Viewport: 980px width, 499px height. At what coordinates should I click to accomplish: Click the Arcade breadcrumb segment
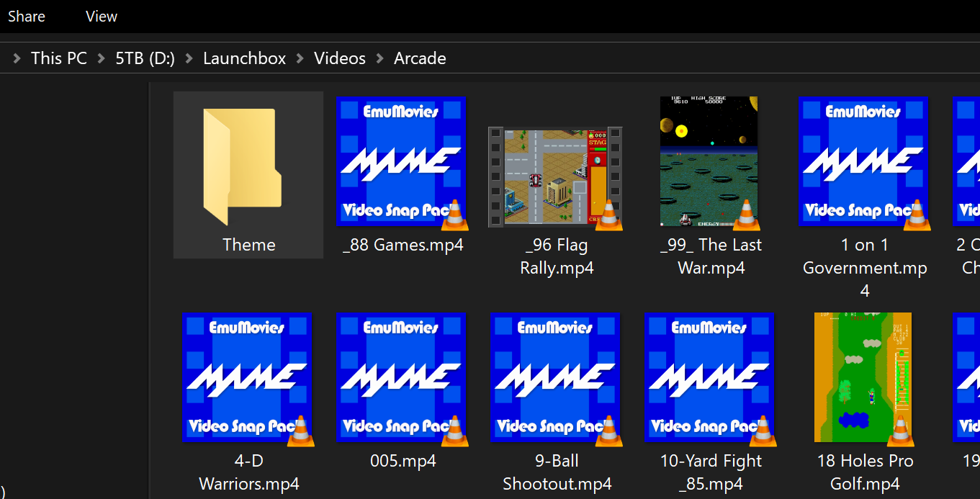pyautogui.click(x=420, y=58)
